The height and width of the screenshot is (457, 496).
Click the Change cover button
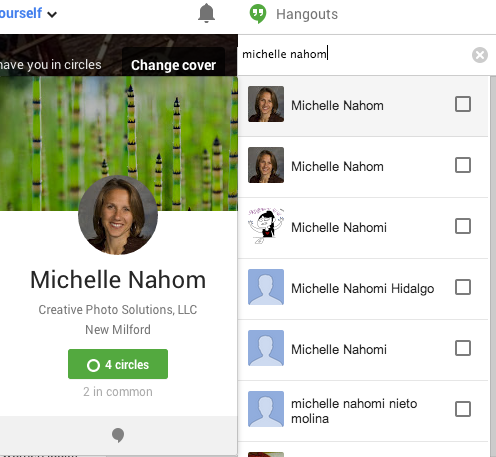tap(173, 65)
